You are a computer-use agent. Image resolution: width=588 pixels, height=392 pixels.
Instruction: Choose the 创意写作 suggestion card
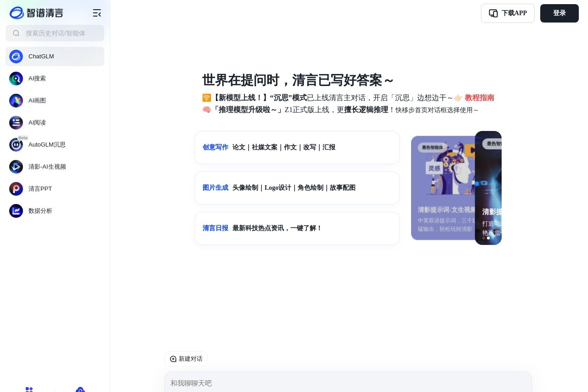pyautogui.click(x=297, y=148)
